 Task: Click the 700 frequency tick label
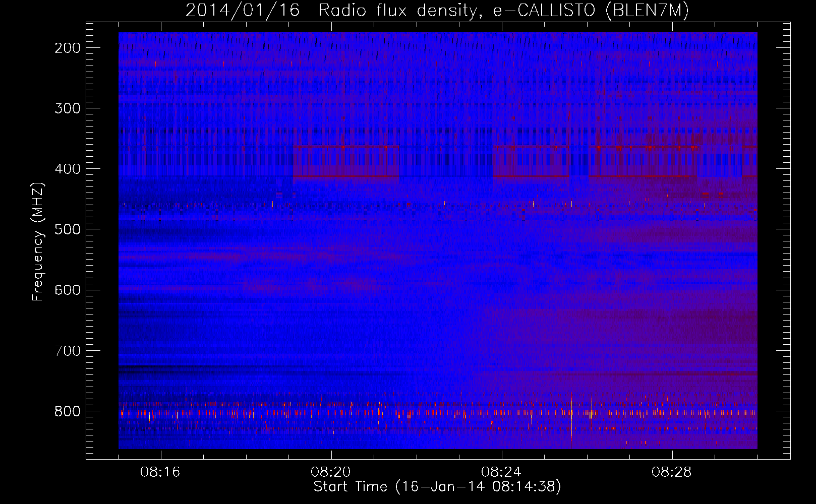pyautogui.click(x=67, y=350)
